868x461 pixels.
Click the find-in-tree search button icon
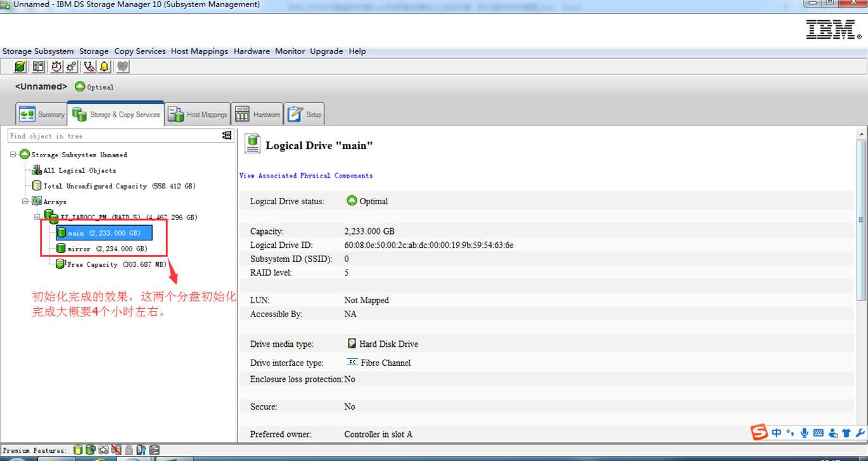[x=227, y=136]
